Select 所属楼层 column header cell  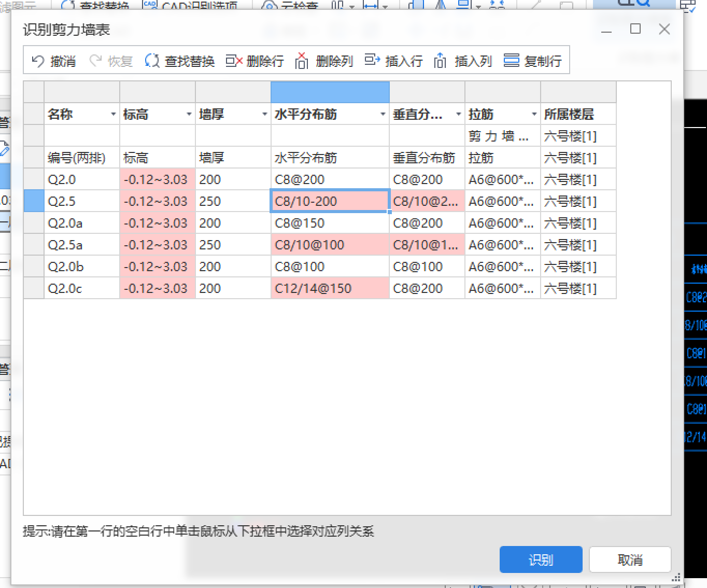click(578, 114)
